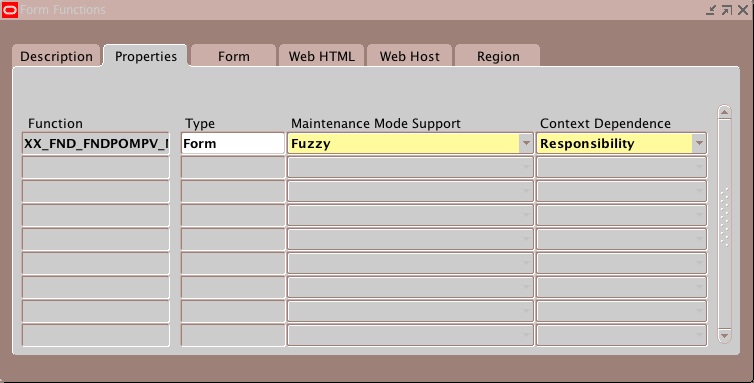
Task: Open last row Maintenance Mode Support dropdown
Action: point(526,335)
